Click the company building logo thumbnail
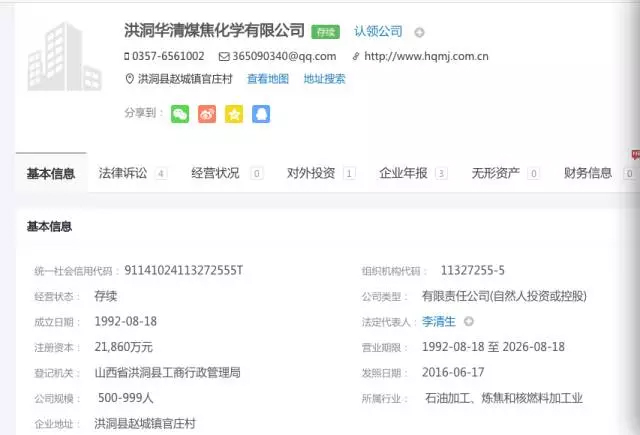This screenshot has width=640, height=435. coord(65,57)
